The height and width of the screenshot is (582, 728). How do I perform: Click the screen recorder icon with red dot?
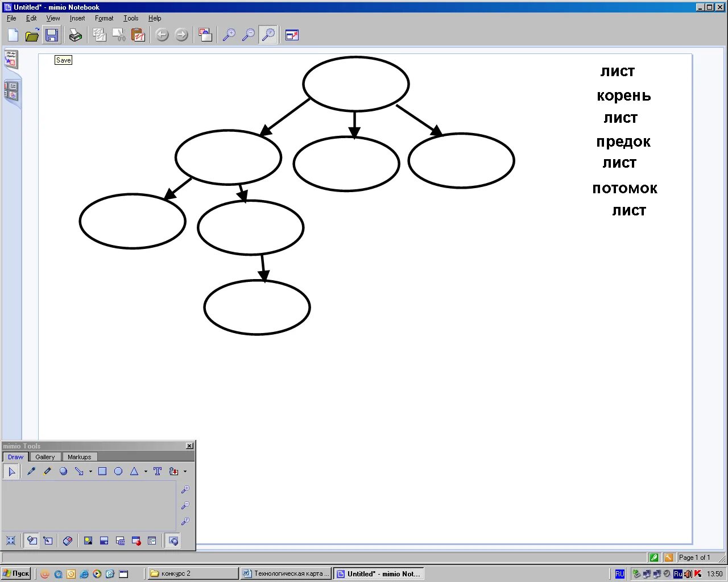136,541
